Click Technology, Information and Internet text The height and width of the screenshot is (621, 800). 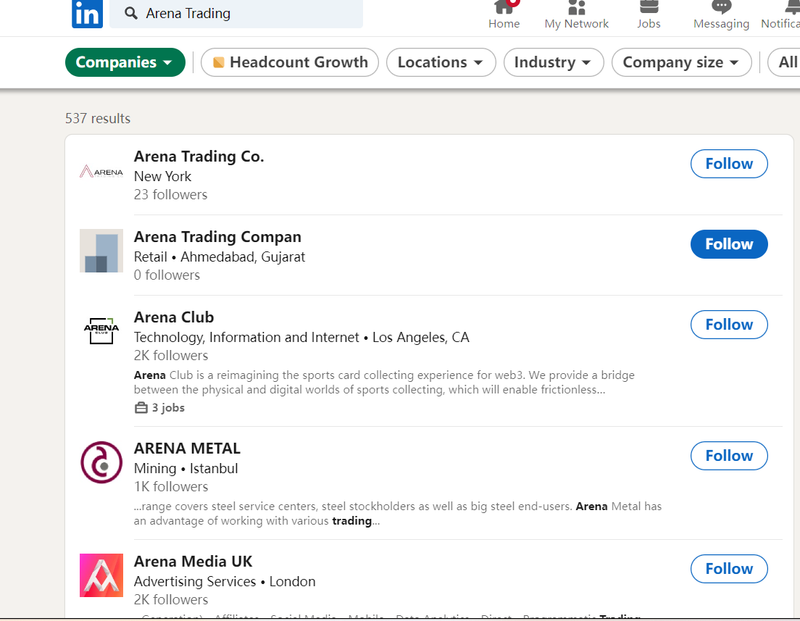click(246, 337)
